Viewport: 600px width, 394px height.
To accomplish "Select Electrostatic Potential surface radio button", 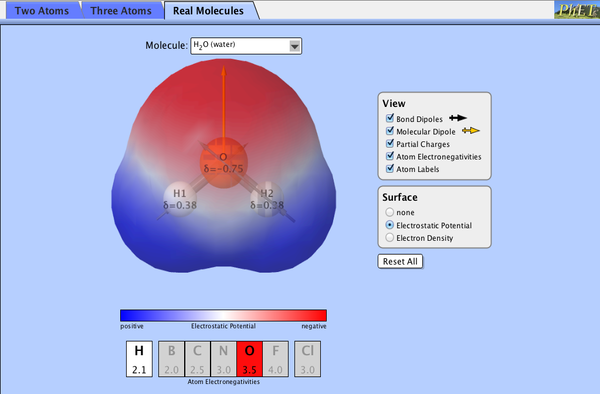I will coord(390,225).
